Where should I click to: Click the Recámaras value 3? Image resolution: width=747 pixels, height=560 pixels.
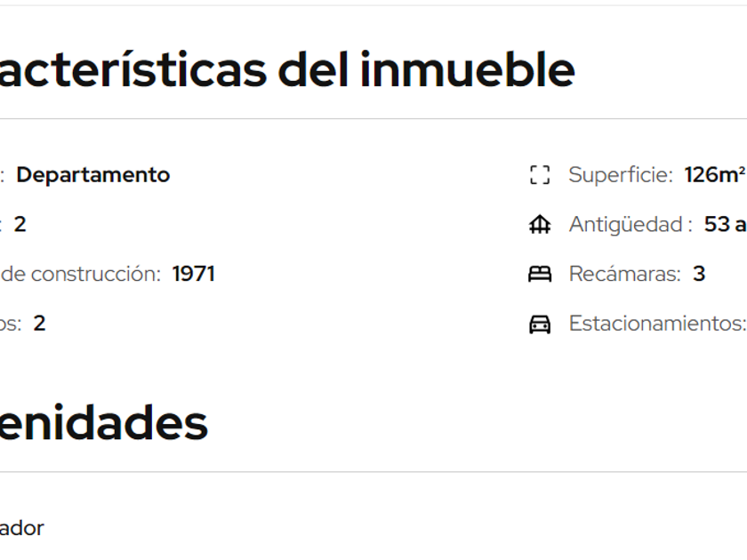(699, 274)
